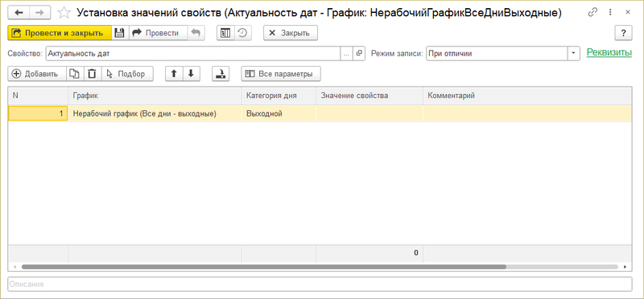Save document with the floppy disk icon
Image resolution: width=644 pixels, height=299 pixels.
(120, 33)
